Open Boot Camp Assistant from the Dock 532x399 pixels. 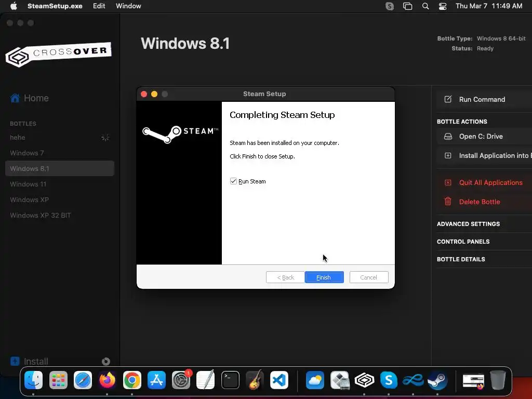pos(340,380)
